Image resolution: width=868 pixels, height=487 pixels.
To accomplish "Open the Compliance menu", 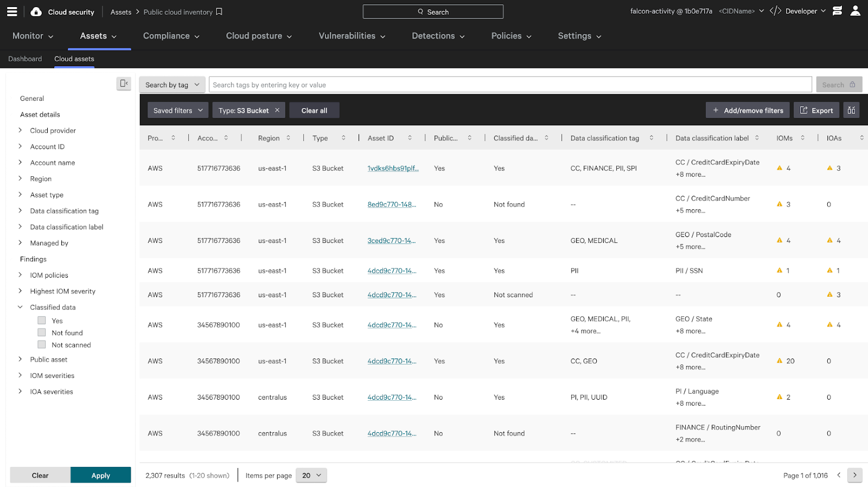I will tap(171, 36).
